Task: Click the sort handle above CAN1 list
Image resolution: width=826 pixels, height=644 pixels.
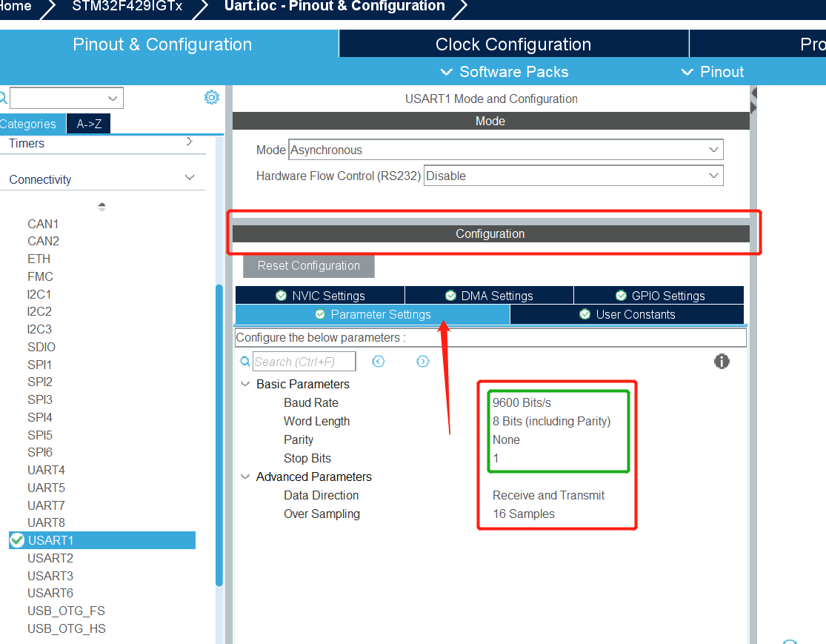Action: [101, 207]
